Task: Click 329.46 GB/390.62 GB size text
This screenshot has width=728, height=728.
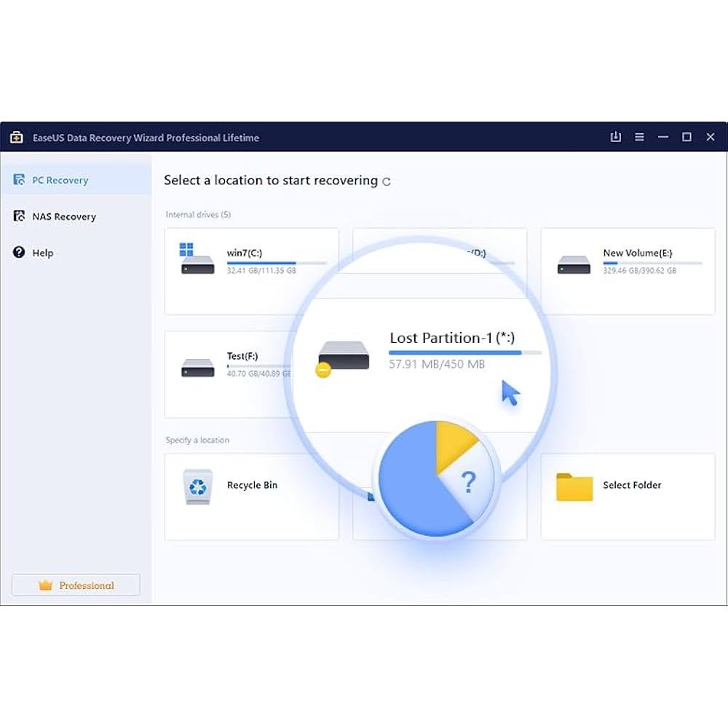Action: point(640,271)
